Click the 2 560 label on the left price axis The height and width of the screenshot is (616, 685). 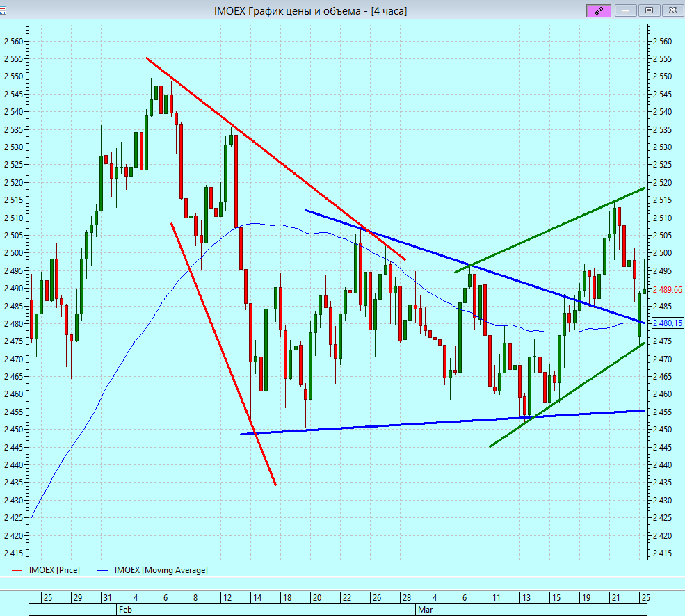tap(13, 42)
